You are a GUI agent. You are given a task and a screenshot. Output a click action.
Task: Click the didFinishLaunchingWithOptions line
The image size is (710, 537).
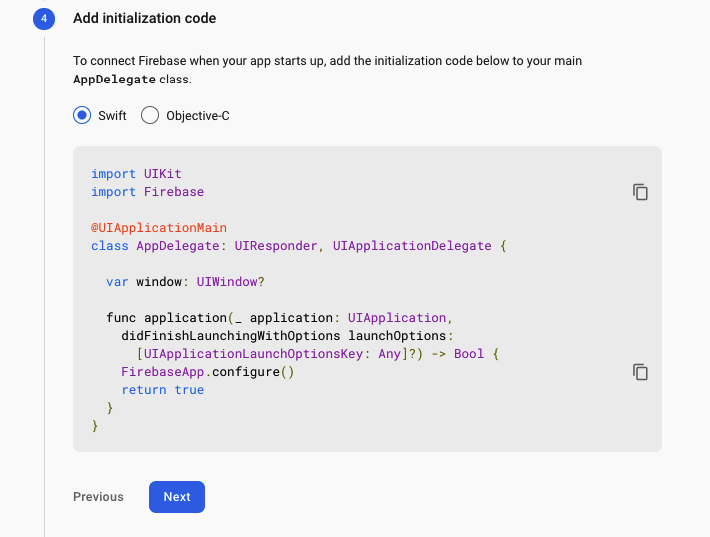coord(287,336)
